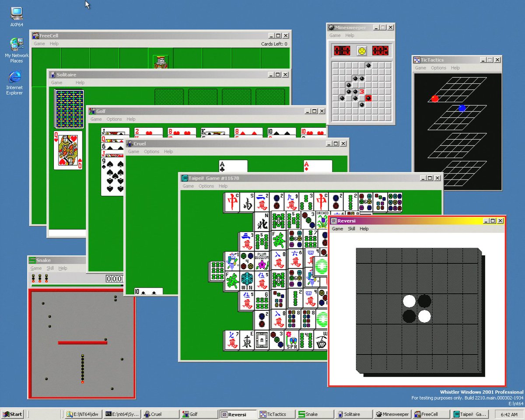525x420 pixels.
Task: Click the 'Cards Left: 0' text in FreeCell
Action: [x=274, y=44]
